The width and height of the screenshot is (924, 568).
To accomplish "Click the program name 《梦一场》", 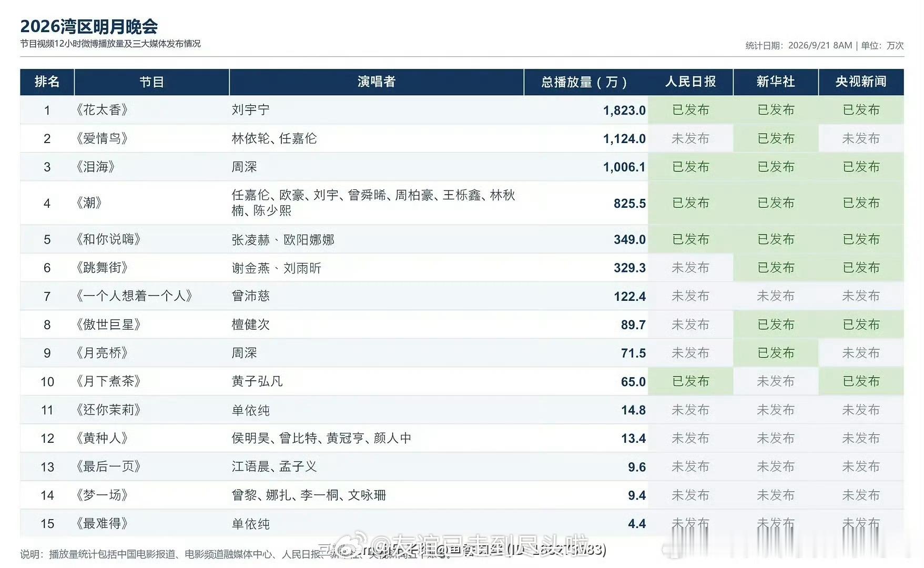I will tap(102, 495).
